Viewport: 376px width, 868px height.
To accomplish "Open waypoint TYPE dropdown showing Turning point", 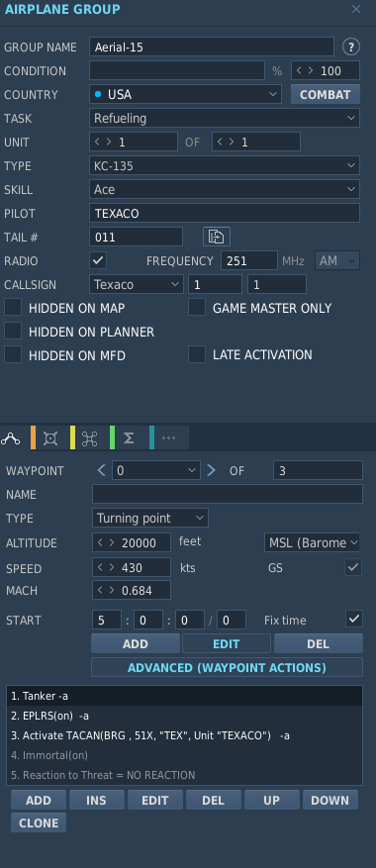I will coord(150,519).
